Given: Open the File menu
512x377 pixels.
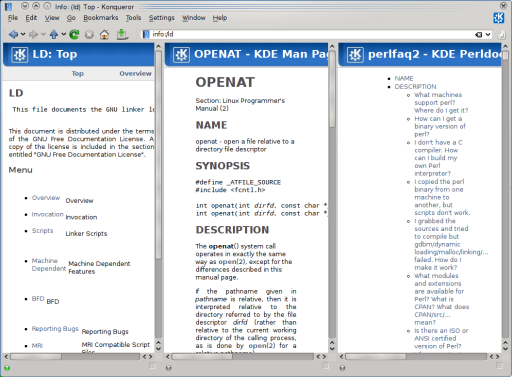Looking at the screenshot, I should point(13,18).
